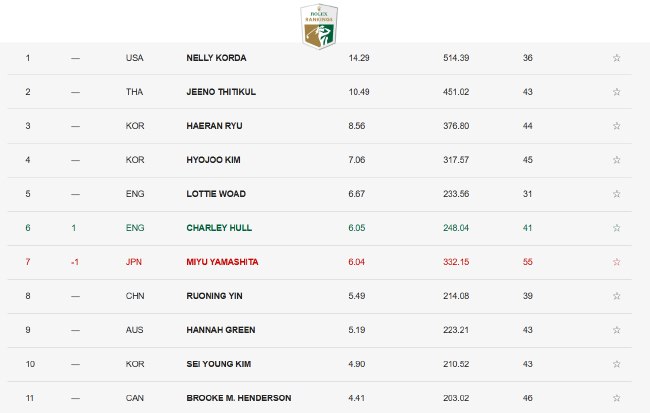View Charley Hull's player details

point(219,228)
